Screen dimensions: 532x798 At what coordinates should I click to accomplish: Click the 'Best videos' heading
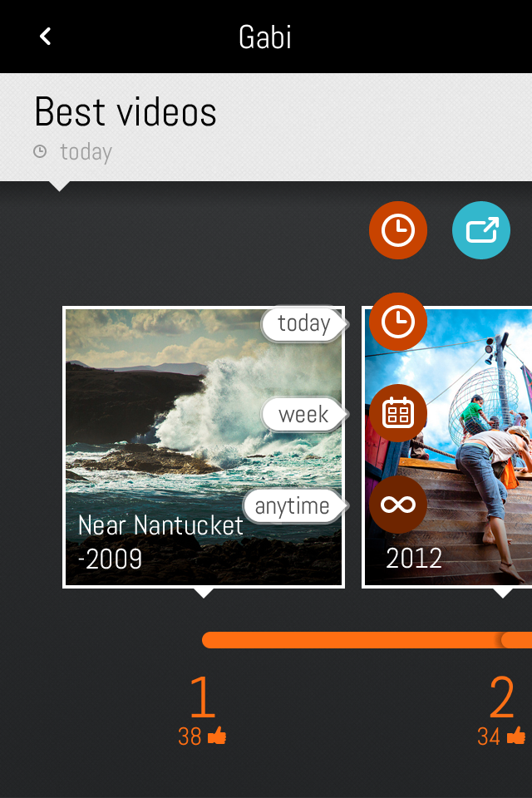point(126,112)
